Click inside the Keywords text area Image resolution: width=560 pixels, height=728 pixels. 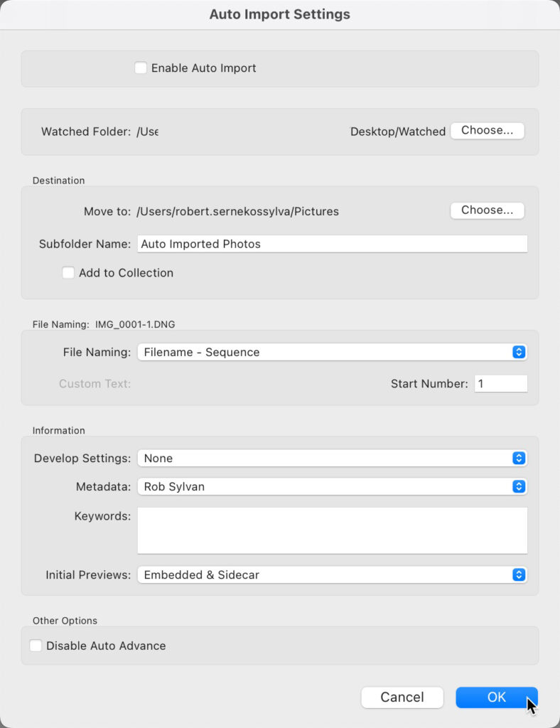(332, 530)
